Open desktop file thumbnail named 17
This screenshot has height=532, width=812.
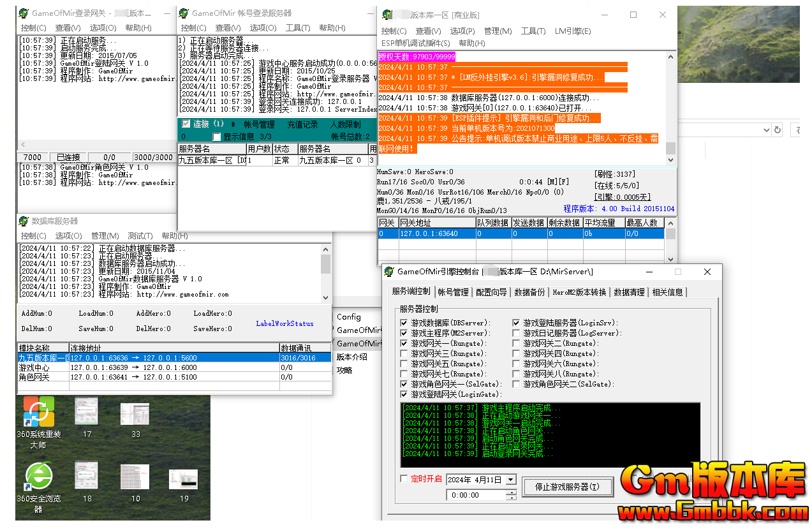pyautogui.click(x=87, y=411)
